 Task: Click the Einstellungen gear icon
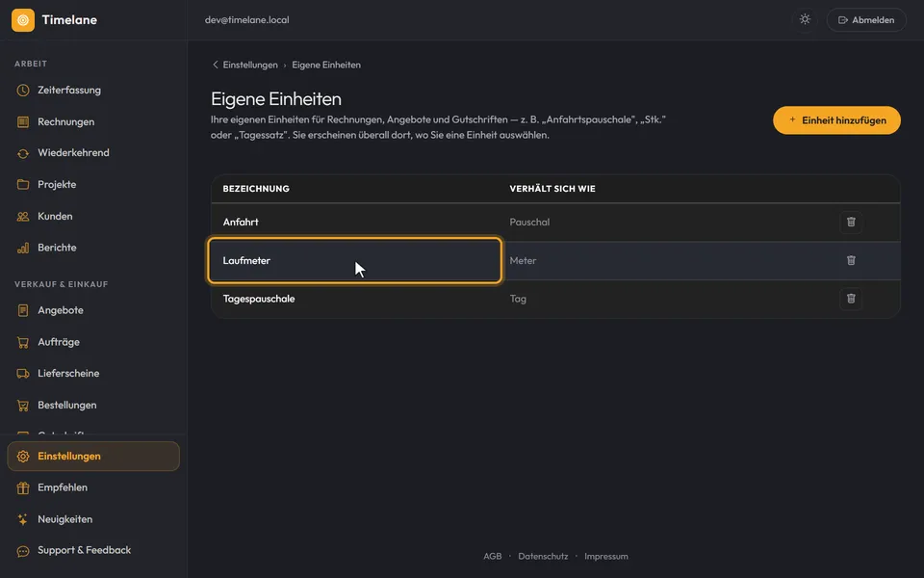tap(23, 457)
